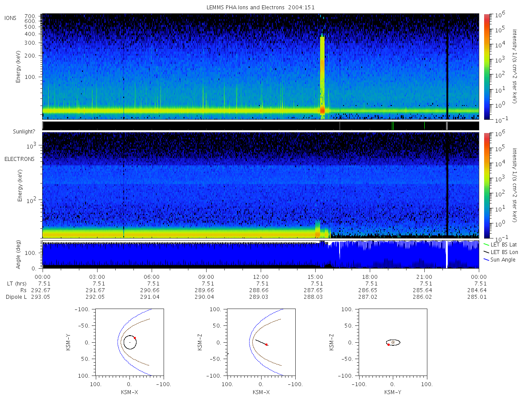Select the 'Sun Angle' legend entry
Viewport: 532px width, 399px height.
[500, 259]
